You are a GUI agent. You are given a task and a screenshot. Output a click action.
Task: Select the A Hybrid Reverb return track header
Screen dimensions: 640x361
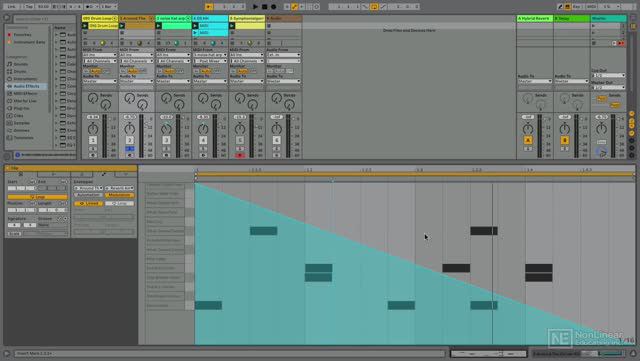[x=535, y=18]
